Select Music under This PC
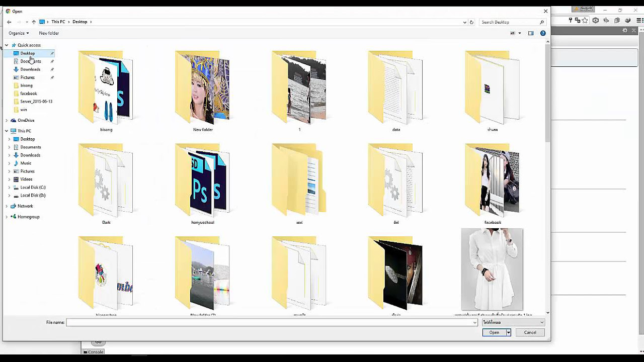Viewport: 644px width, 362px height. [x=26, y=163]
